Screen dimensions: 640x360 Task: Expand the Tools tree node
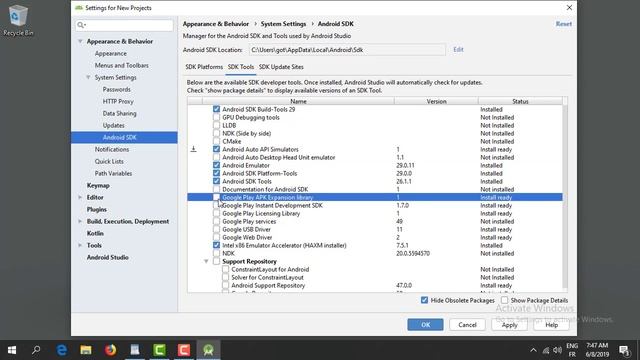[80, 245]
